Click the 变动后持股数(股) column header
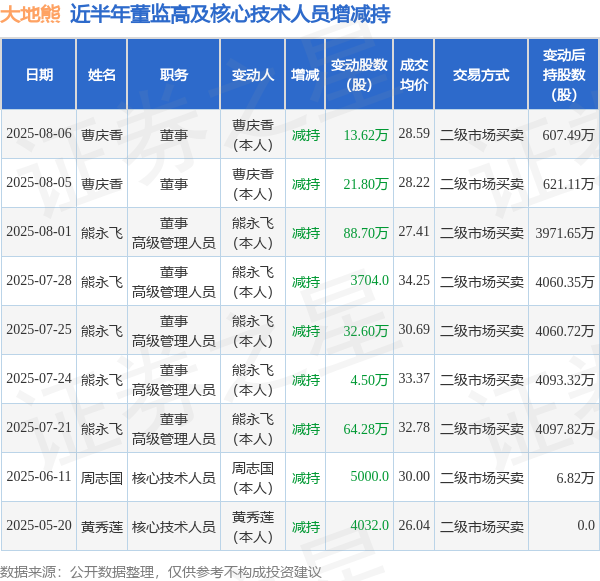600x581 pixels. (x=564, y=75)
